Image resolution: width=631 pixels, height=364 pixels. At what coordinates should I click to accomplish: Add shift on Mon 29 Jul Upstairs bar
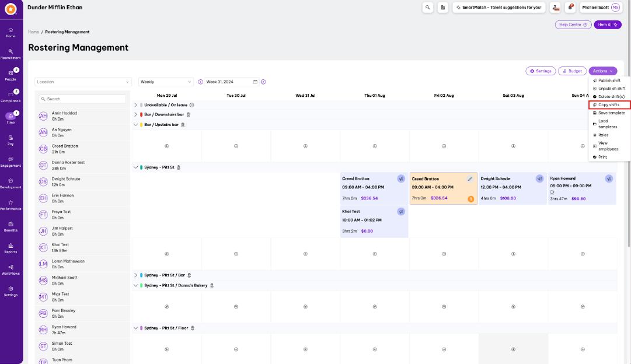(167, 146)
